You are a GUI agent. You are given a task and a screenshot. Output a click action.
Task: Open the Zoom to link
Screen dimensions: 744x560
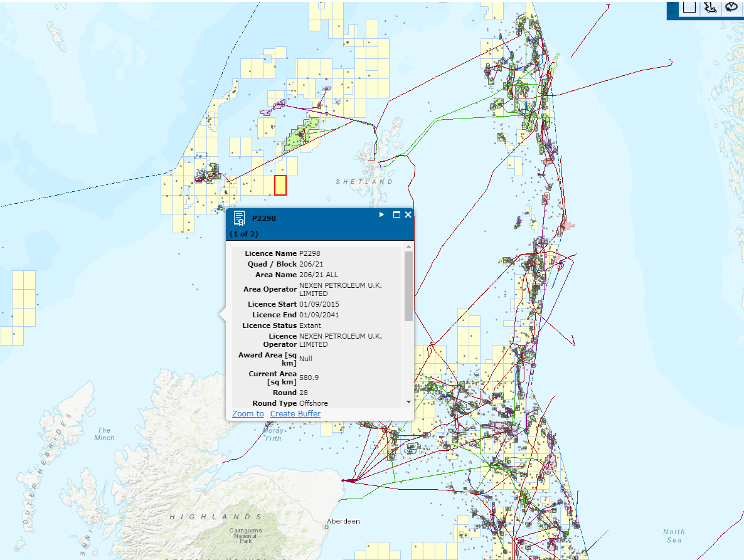[247, 413]
